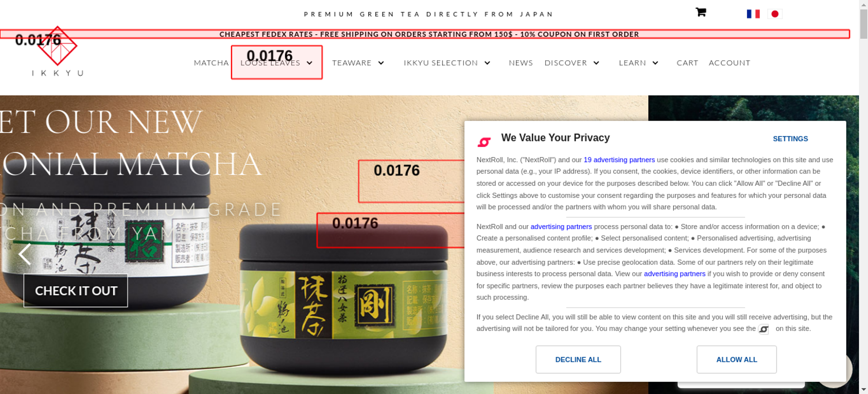The image size is (868, 394).
Task: Switch language with the Japanese flag
Action: coord(775,14)
